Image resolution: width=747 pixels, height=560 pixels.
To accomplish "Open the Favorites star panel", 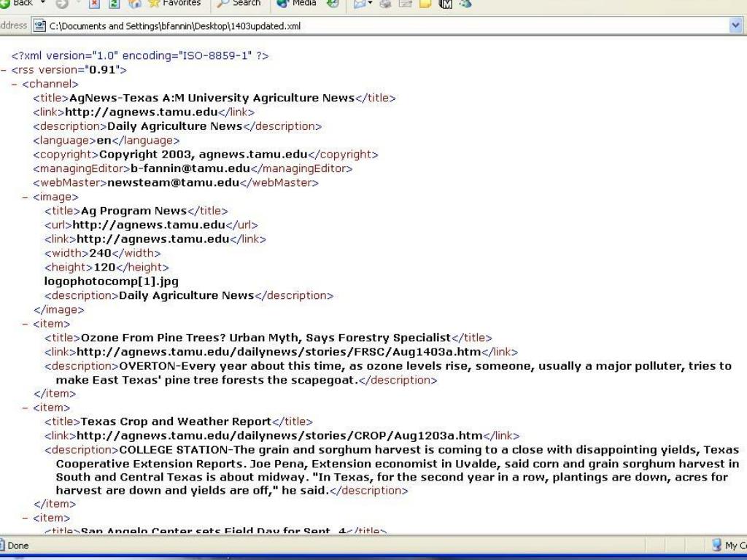I will [174, 4].
